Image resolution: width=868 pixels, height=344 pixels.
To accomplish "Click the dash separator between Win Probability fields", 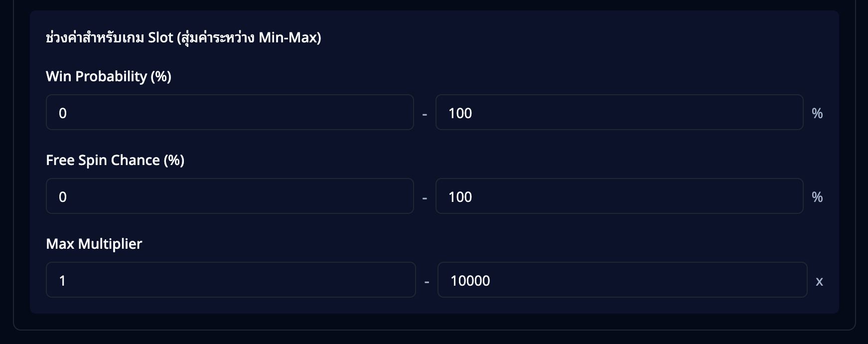I will (425, 113).
